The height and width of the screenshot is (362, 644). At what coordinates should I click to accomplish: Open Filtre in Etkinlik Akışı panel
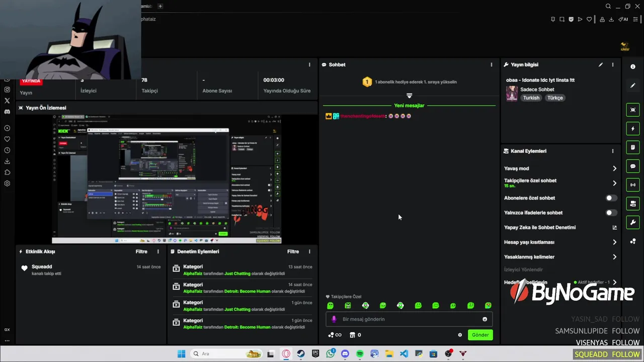click(x=141, y=251)
